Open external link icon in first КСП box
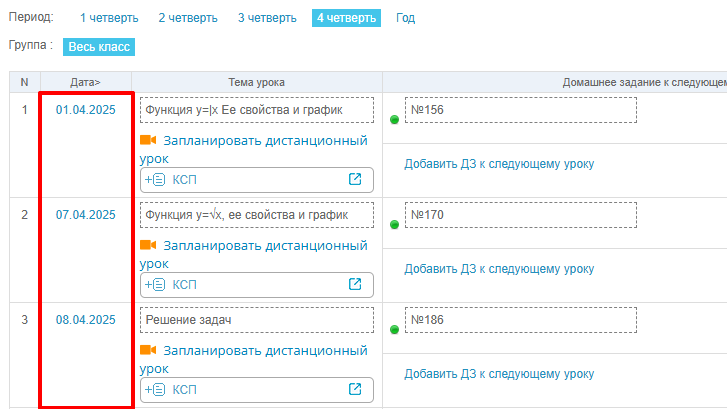The image size is (727, 409). [354, 180]
